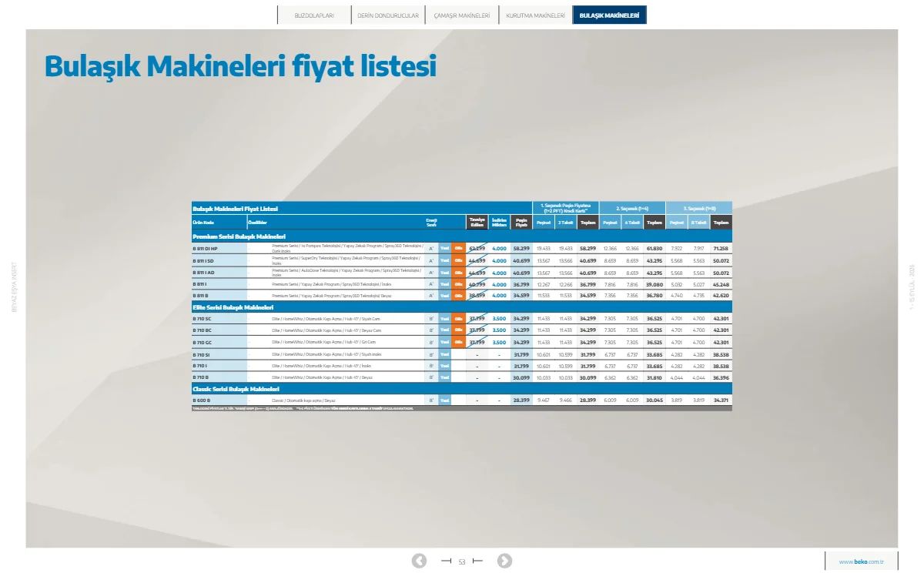The height and width of the screenshot is (573, 924).
Task: Click the 1 - 15 EYLÜL 2025 side label
Action: point(911,286)
